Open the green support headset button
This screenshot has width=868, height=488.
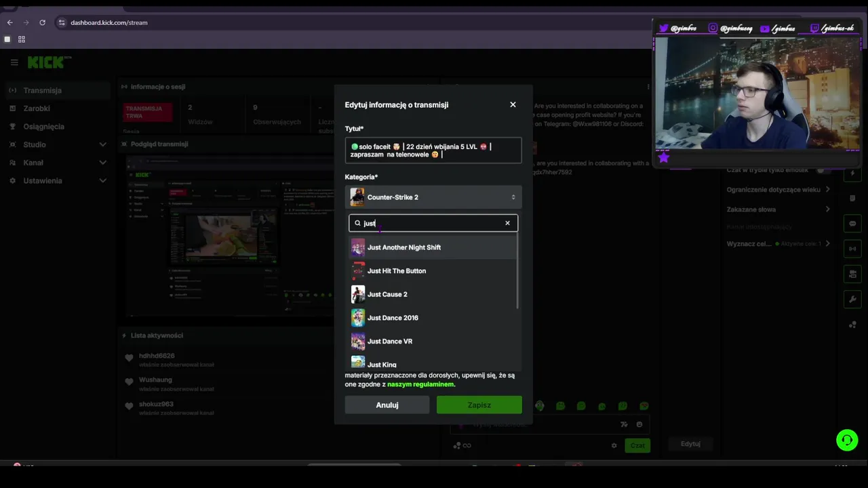click(x=847, y=441)
